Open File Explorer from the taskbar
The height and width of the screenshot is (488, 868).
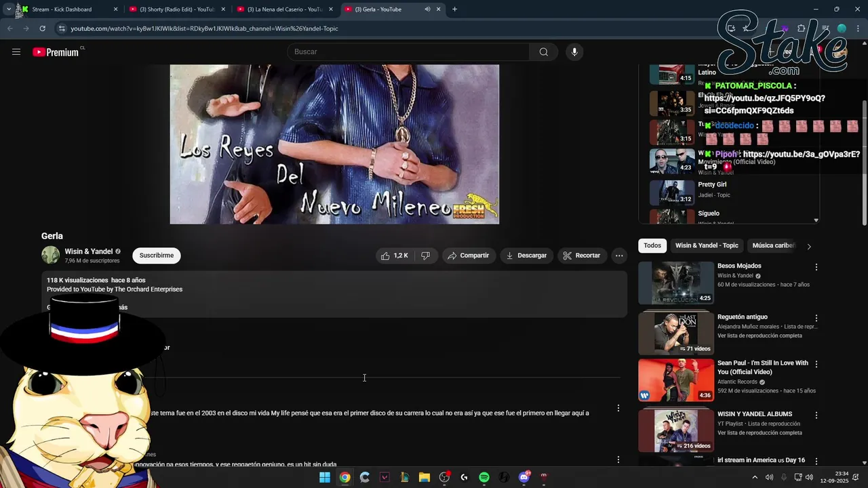pyautogui.click(x=425, y=477)
